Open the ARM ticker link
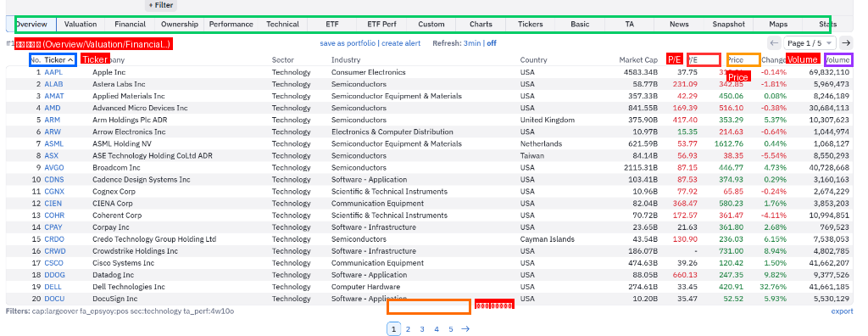 [52, 120]
